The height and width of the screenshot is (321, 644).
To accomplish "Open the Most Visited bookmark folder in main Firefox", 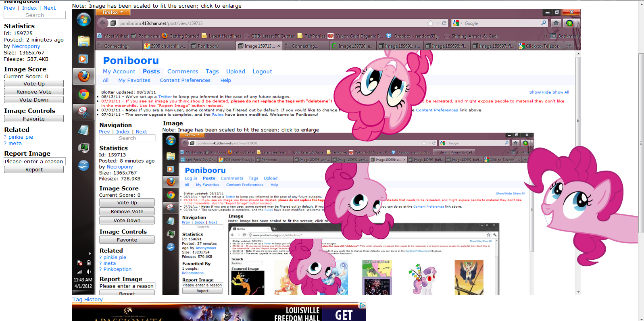I will click(113, 36).
